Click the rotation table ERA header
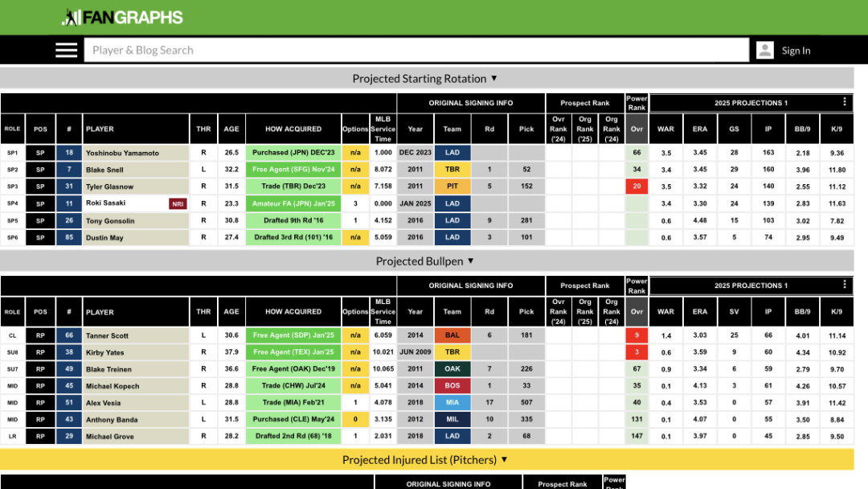 [x=700, y=129]
